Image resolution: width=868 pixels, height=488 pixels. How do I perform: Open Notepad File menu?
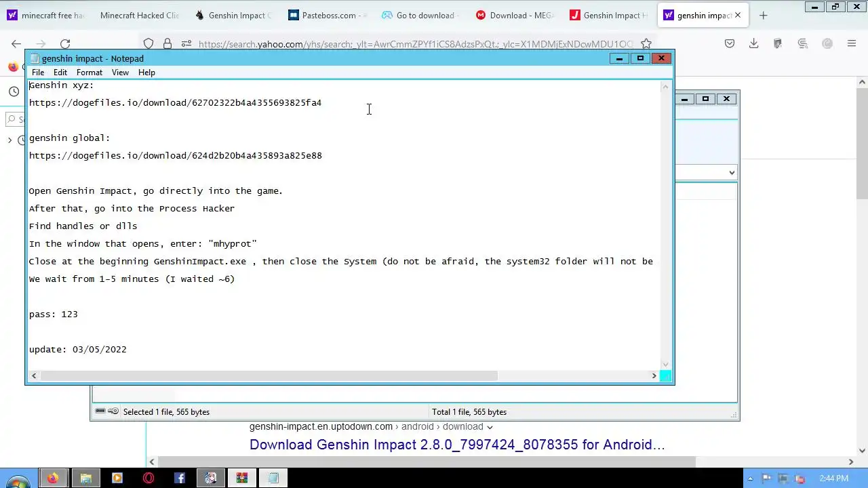click(38, 73)
